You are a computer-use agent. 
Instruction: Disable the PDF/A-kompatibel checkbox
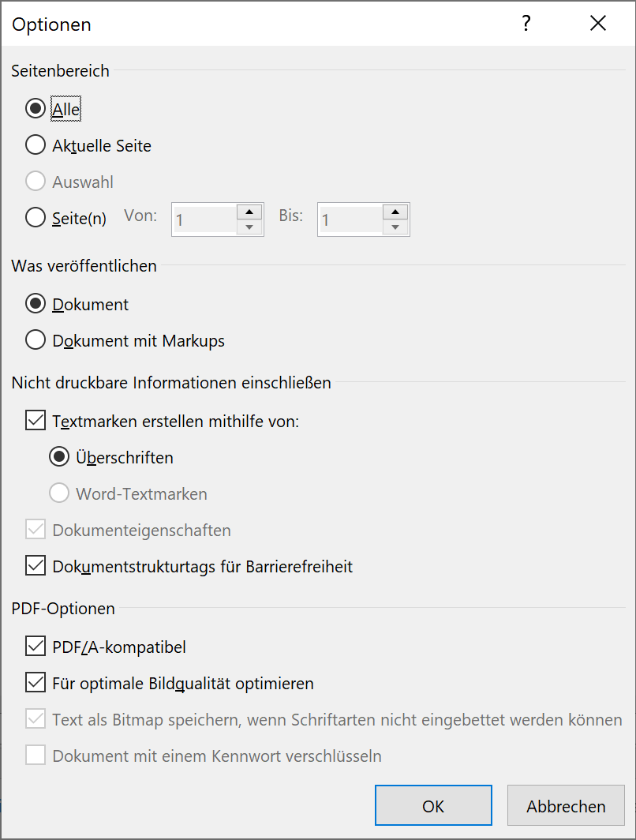tap(36, 647)
